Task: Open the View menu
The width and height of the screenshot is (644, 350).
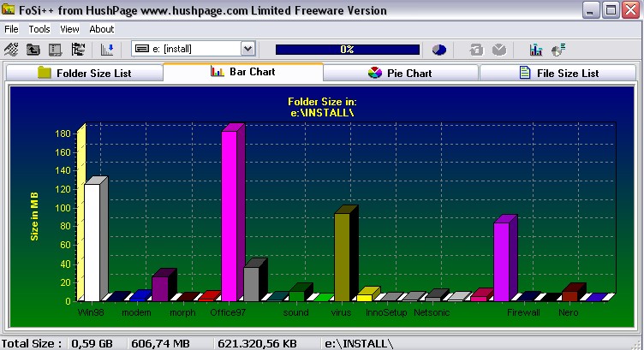Action: (x=69, y=29)
